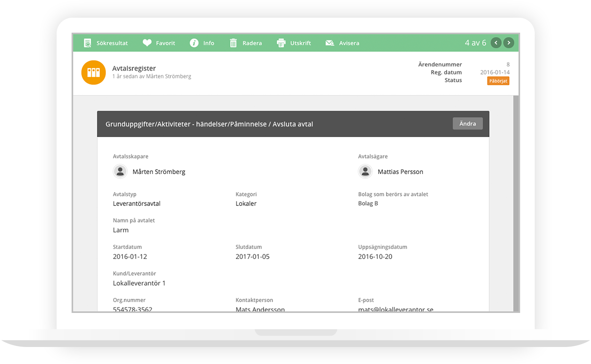The height and width of the screenshot is (364, 591).
Task: Go to the next record arrow
Action: pos(509,43)
